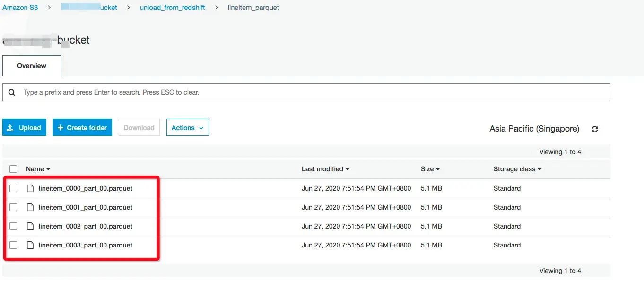The width and height of the screenshot is (644, 291).
Task: Open the Actions dropdown
Action: click(188, 128)
